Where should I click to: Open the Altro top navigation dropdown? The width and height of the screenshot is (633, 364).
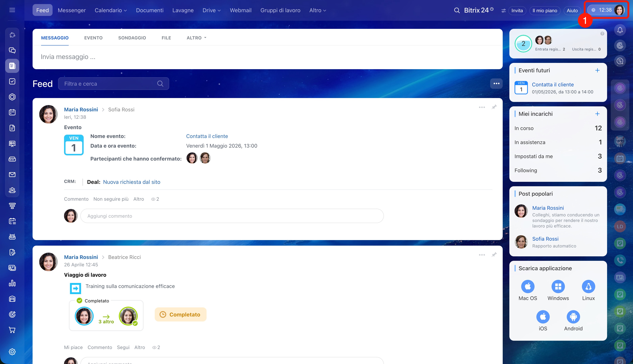(x=318, y=10)
